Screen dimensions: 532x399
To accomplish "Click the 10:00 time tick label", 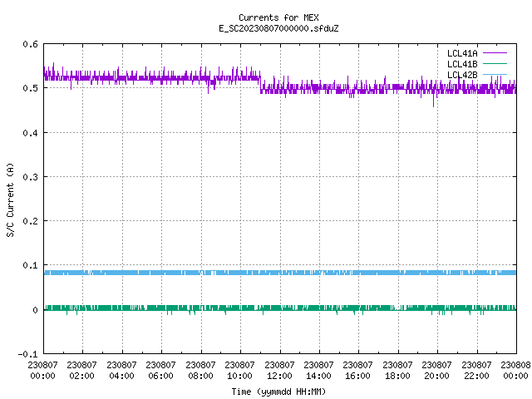I will click(x=240, y=376).
